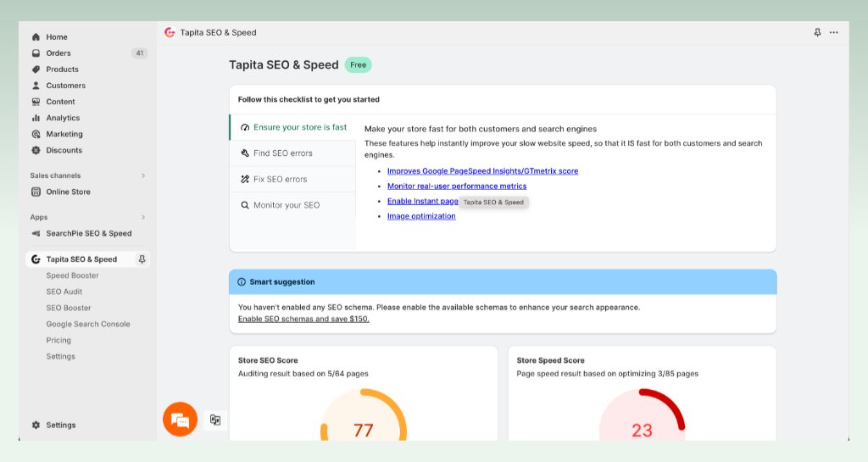Click the info icon in Smart suggestion
Screen dimensions: 868x462
tap(242, 282)
